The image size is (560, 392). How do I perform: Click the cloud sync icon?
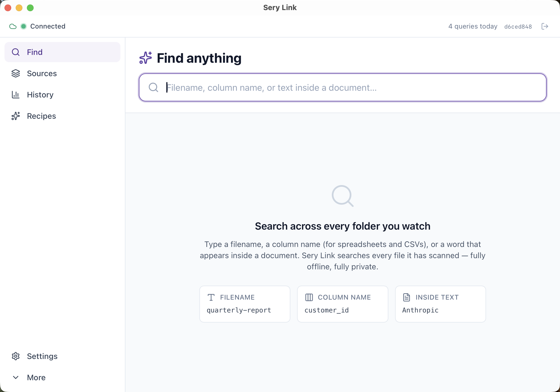(13, 26)
